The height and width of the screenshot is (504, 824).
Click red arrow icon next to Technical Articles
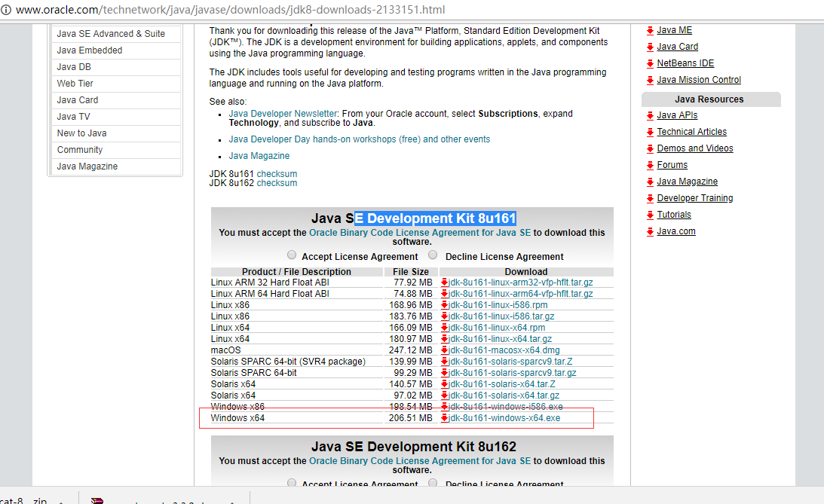coord(650,133)
